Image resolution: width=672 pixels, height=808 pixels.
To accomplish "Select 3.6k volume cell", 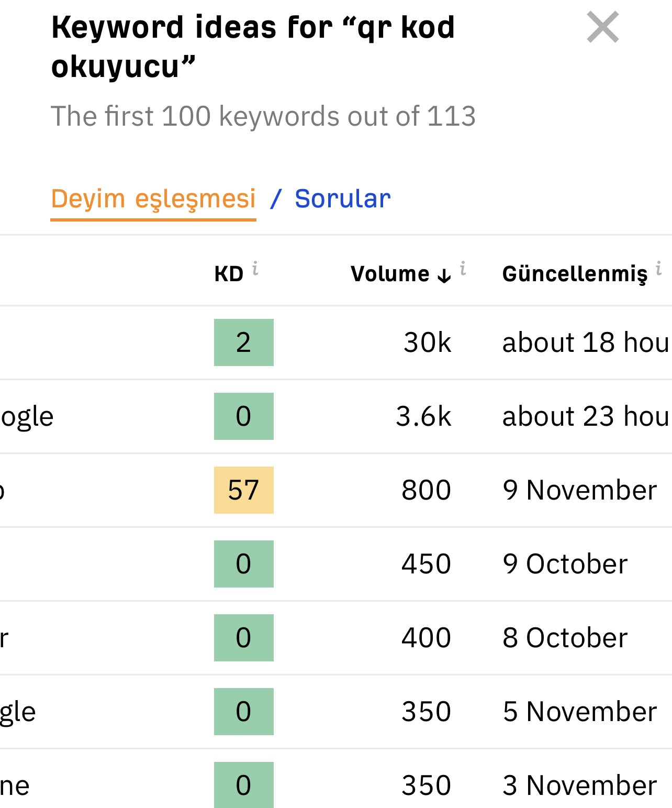I will 423,416.
